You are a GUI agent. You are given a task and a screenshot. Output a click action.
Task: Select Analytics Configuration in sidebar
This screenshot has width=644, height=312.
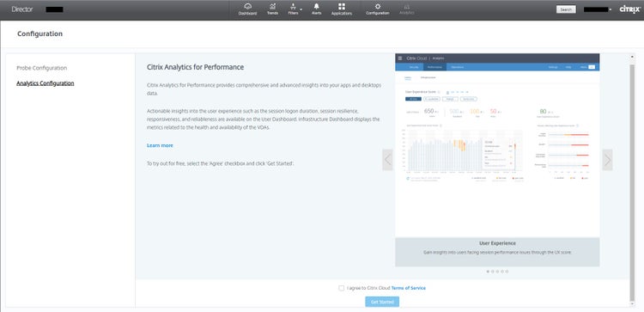(x=46, y=83)
